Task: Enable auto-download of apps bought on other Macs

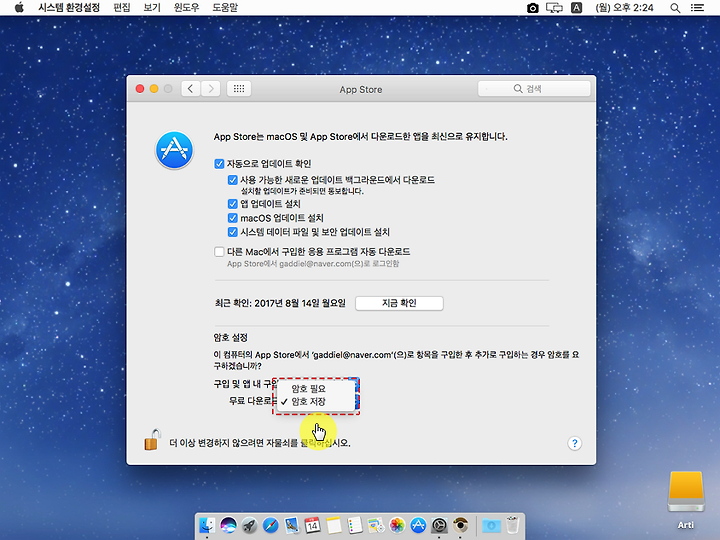Action: 219,252
